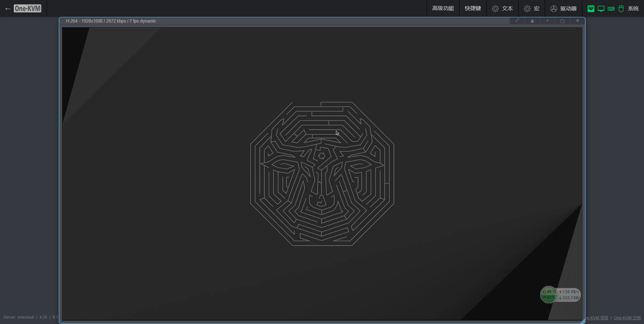Click the green mouse status icon
This screenshot has width=644, height=324.
coord(621,9)
